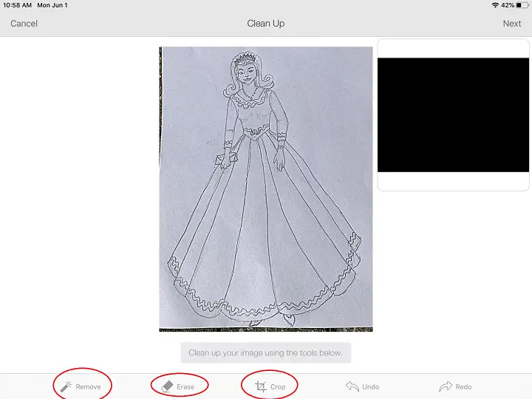The height and width of the screenshot is (399, 532).
Task: Tap the Undo arrow
Action: coord(362,386)
